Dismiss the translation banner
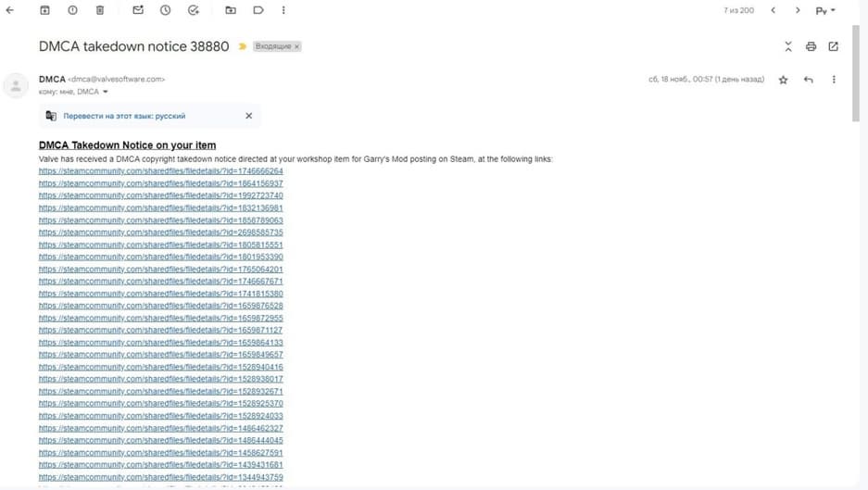The height and width of the screenshot is (490, 868). coord(248,116)
